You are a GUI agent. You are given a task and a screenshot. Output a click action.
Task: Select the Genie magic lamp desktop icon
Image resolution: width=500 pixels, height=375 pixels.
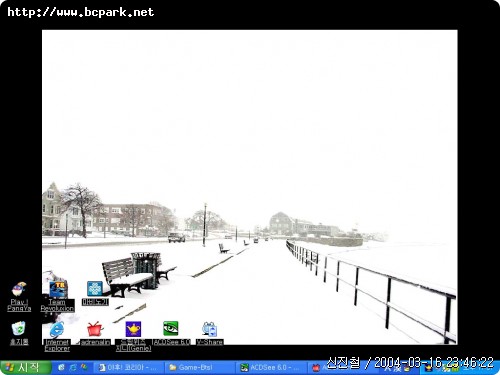pyautogui.click(x=133, y=336)
